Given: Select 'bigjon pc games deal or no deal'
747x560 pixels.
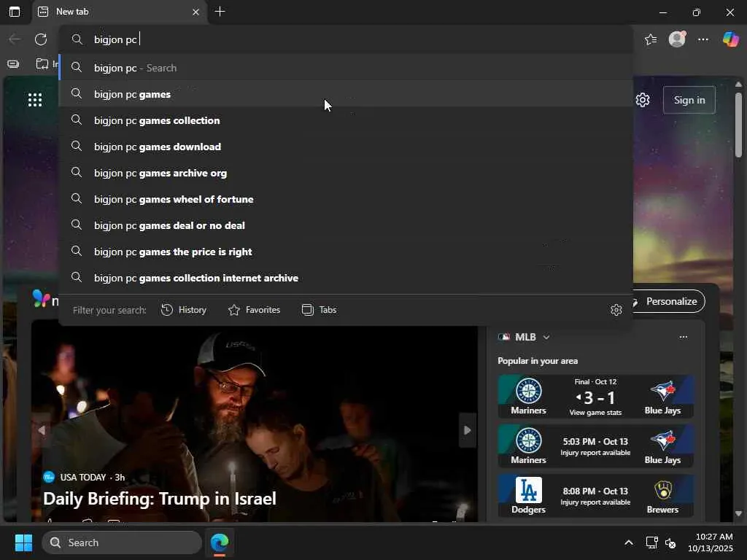Looking at the screenshot, I should pos(346,225).
